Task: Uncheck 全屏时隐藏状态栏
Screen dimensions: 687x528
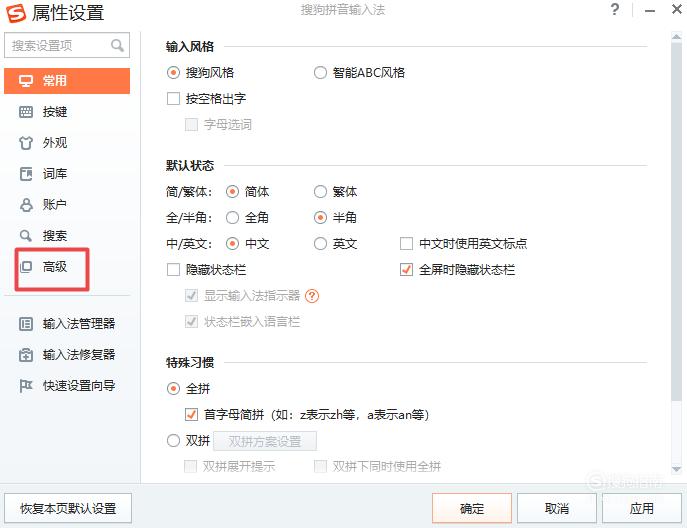Action: (406, 269)
